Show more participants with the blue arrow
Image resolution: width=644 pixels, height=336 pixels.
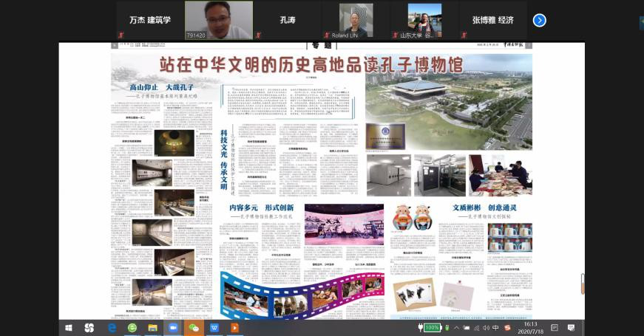point(540,20)
